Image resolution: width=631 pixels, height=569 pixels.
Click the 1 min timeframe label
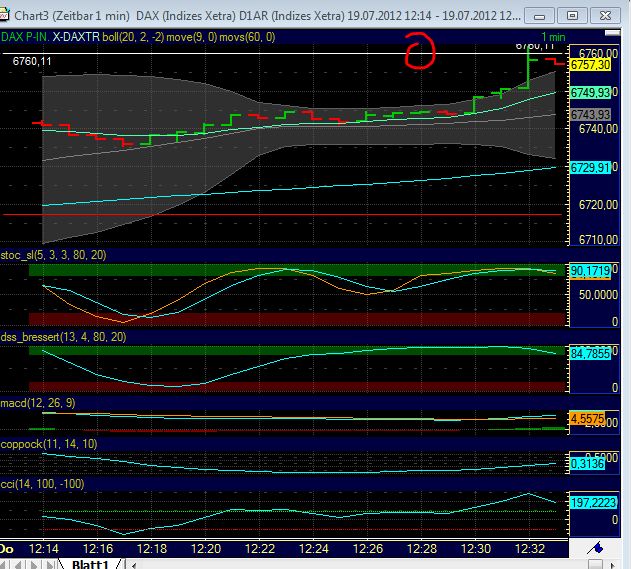click(553, 37)
